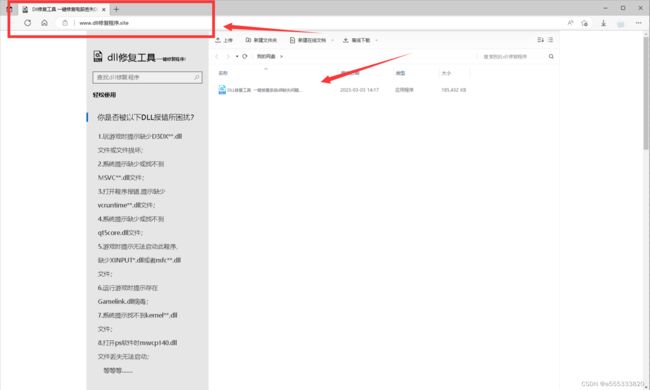Expand the 离线下载 dropdown arrow

point(376,40)
